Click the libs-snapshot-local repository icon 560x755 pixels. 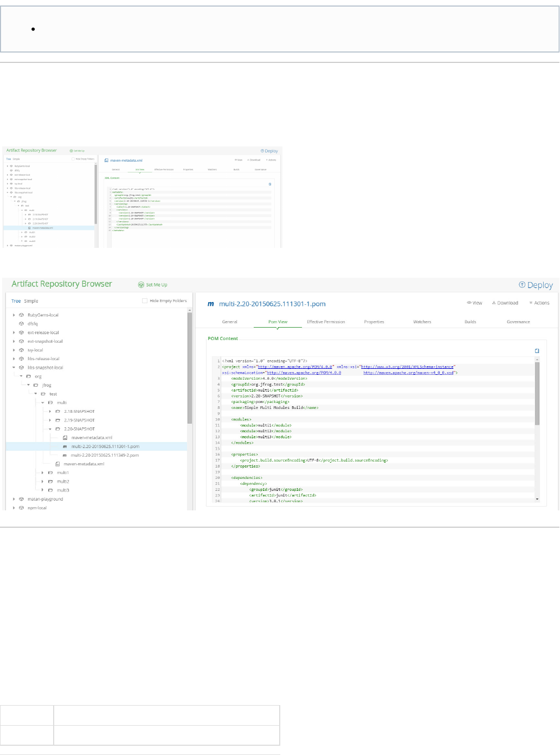point(21,367)
